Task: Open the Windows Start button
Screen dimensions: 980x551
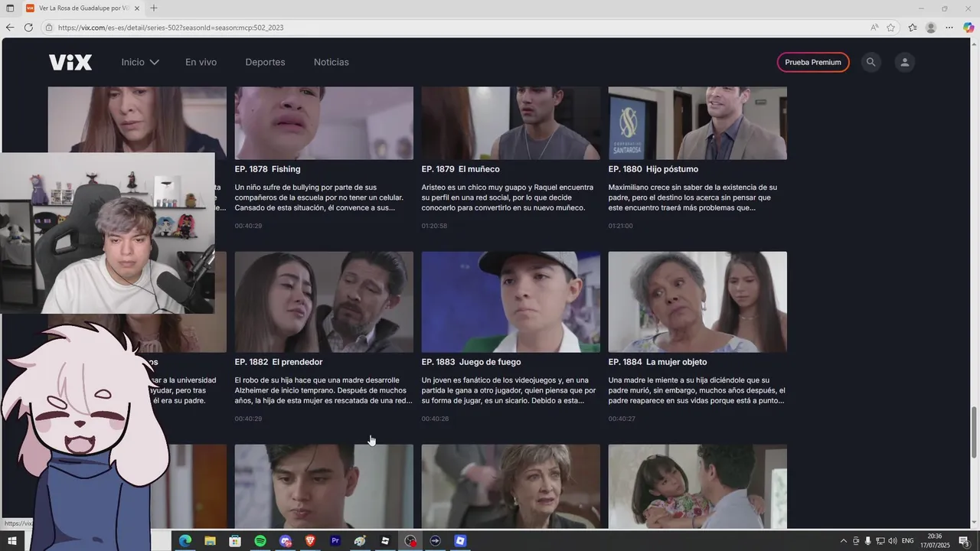Action: pyautogui.click(x=12, y=541)
